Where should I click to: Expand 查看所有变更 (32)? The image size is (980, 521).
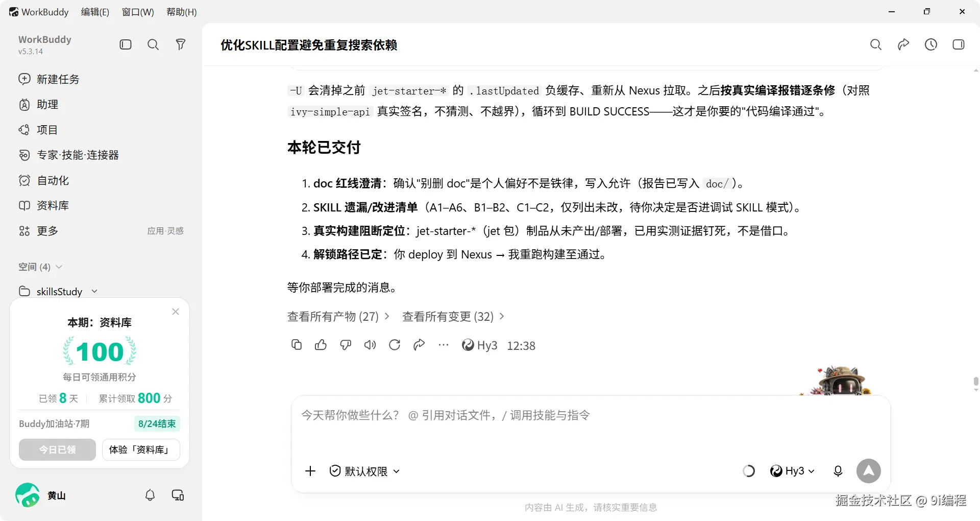coord(453,316)
